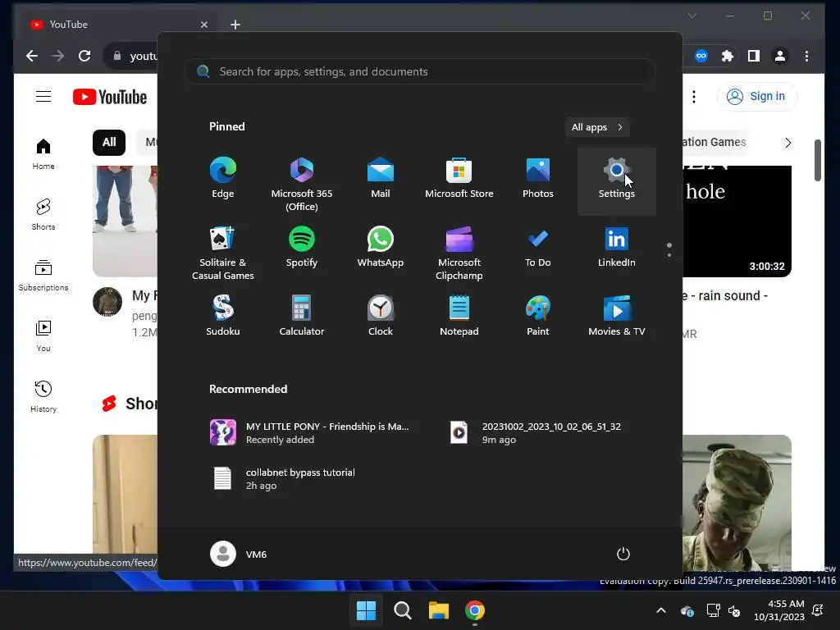Open the Calculator app
This screenshot has height=630, width=840.
pyautogui.click(x=302, y=317)
